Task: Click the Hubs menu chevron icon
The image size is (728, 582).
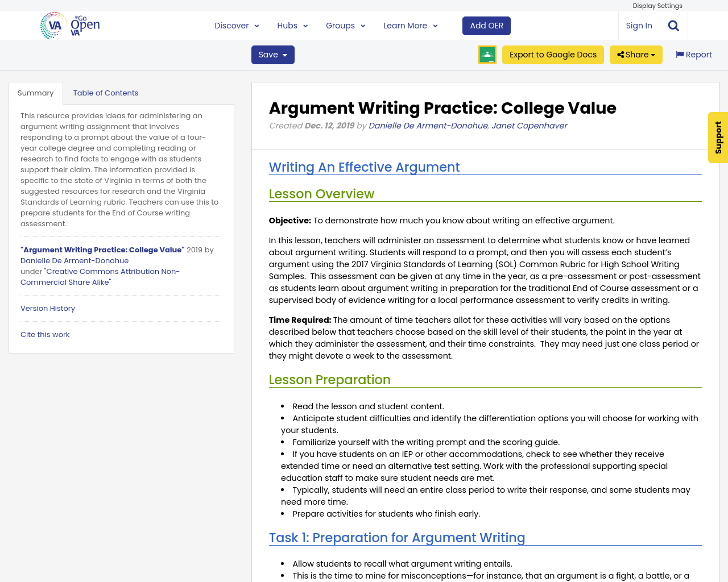Action: [x=305, y=25]
